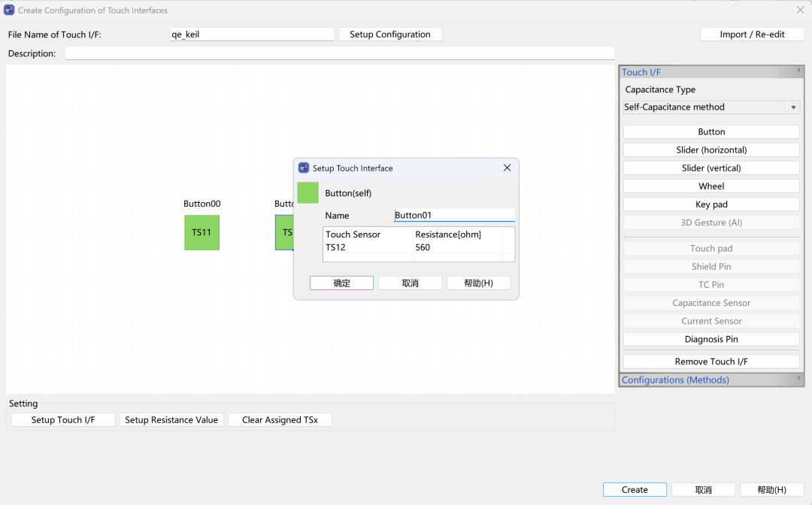Click Remove Touch I/F
The width and height of the screenshot is (812, 505).
coord(710,361)
